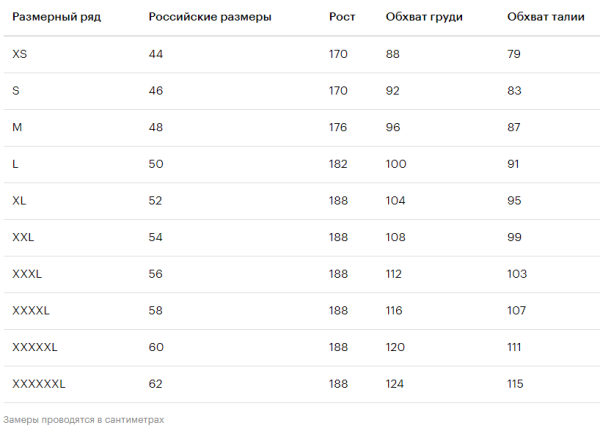Click the L size label

(16, 164)
